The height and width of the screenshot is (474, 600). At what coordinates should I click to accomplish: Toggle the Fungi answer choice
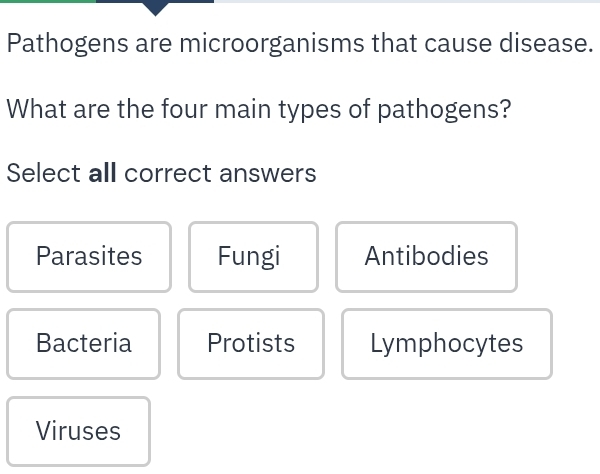[252, 257]
